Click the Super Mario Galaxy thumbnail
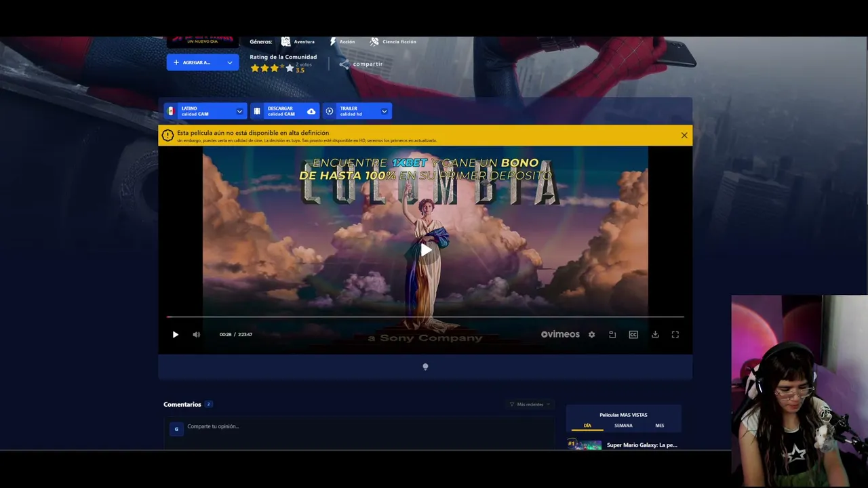The image size is (868, 488). click(585, 445)
